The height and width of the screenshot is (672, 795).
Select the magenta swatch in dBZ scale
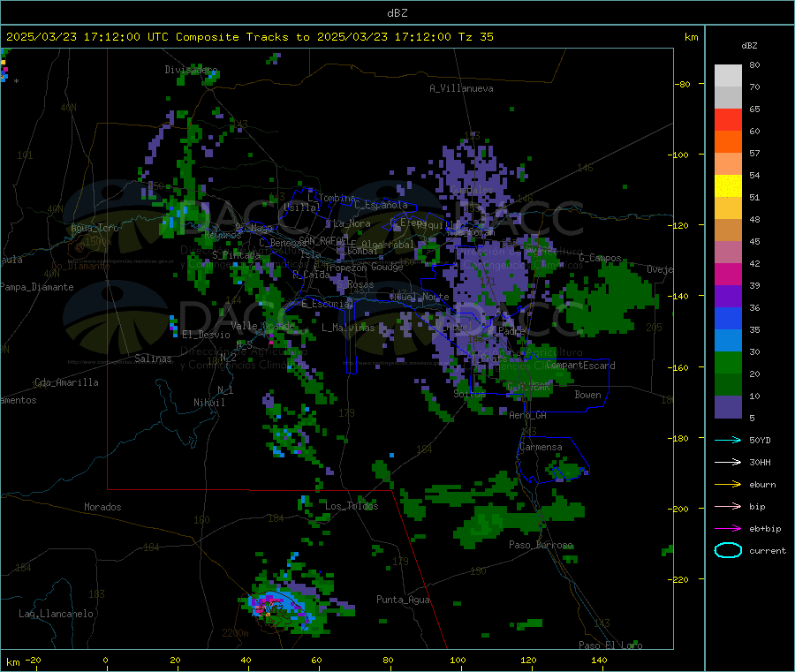[728, 274]
